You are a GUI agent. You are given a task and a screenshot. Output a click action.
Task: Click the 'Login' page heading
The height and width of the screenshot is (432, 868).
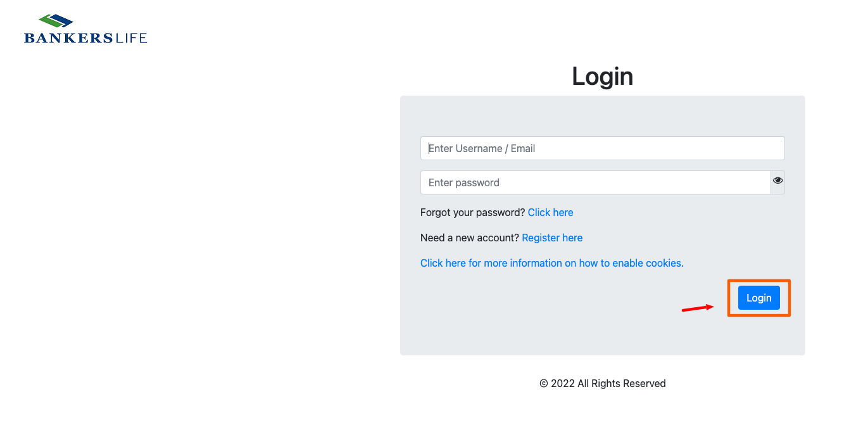point(602,76)
